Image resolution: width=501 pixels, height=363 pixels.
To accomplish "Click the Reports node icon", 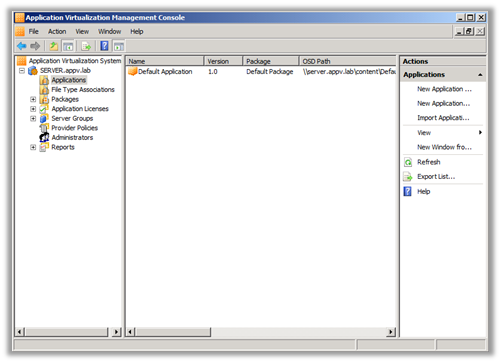I will tap(44, 147).
